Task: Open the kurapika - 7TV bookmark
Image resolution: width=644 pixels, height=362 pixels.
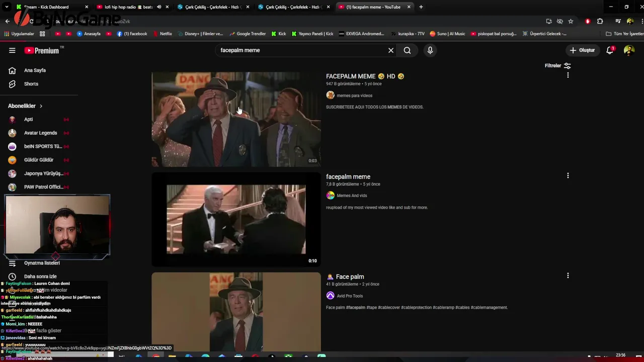Action: [408, 34]
